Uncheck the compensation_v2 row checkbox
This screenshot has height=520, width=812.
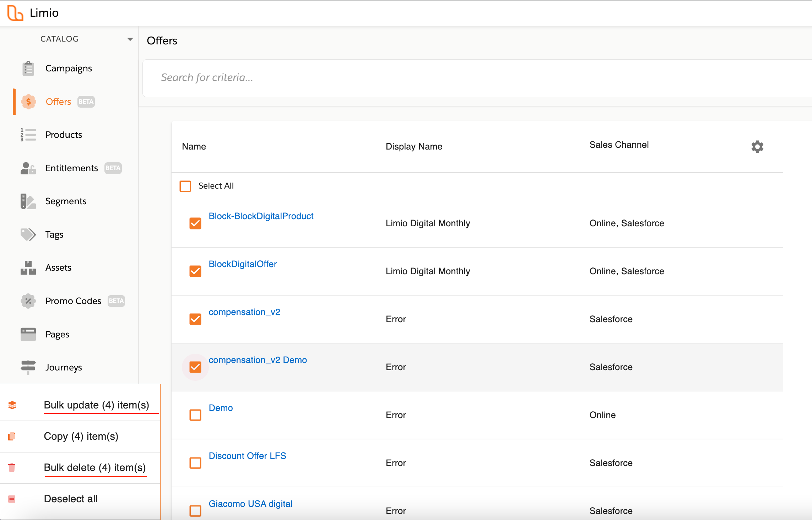click(195, 319)
